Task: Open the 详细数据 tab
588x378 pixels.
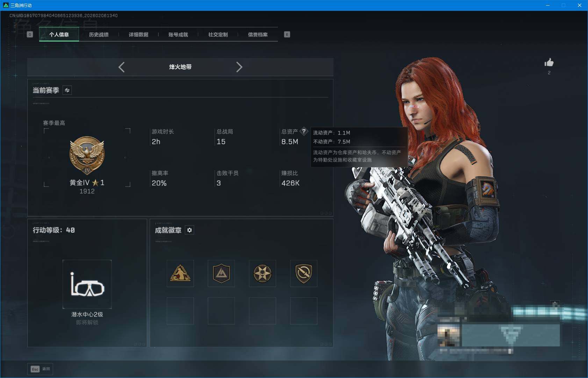Action: (x=138, y=35)
